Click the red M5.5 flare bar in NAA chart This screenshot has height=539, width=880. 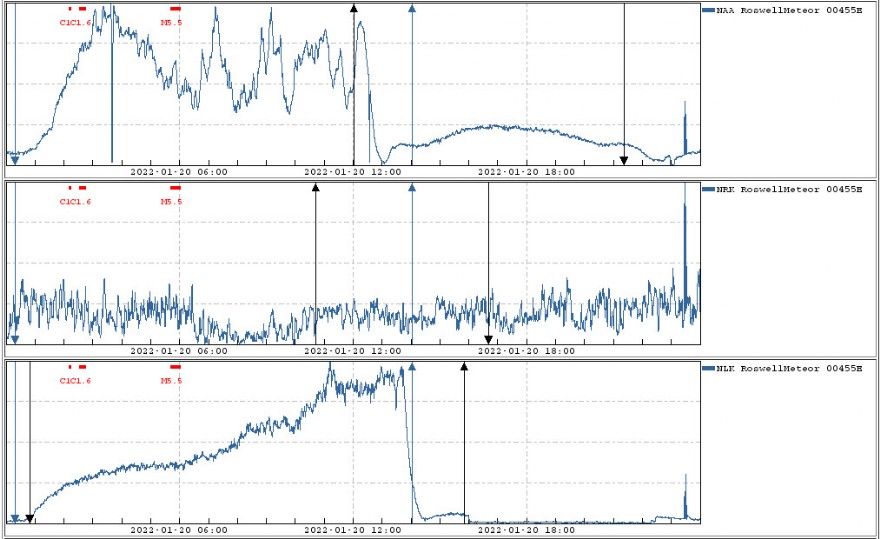tap(176, 8)
